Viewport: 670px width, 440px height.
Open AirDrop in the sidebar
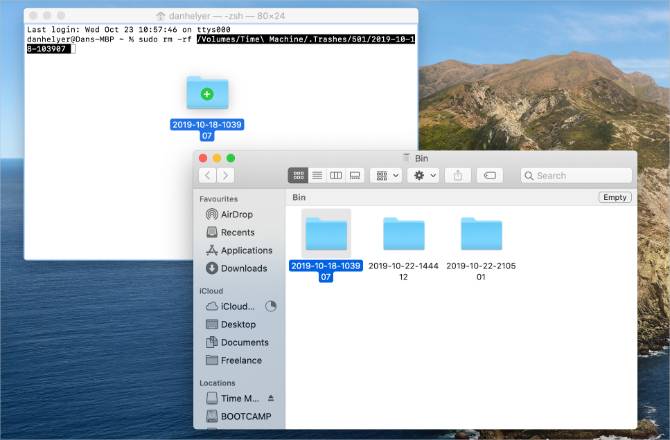click(x=236, y=214)
